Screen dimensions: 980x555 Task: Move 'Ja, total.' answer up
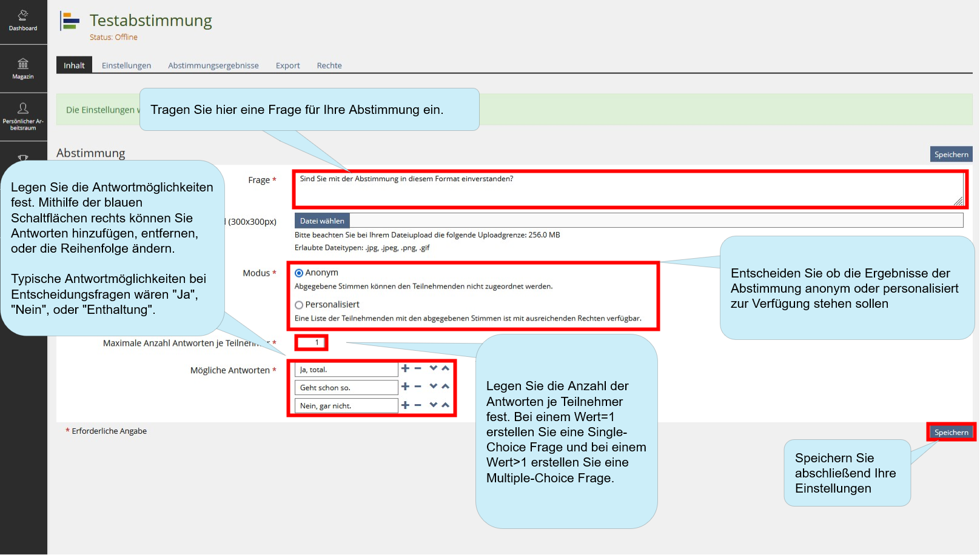446,368
